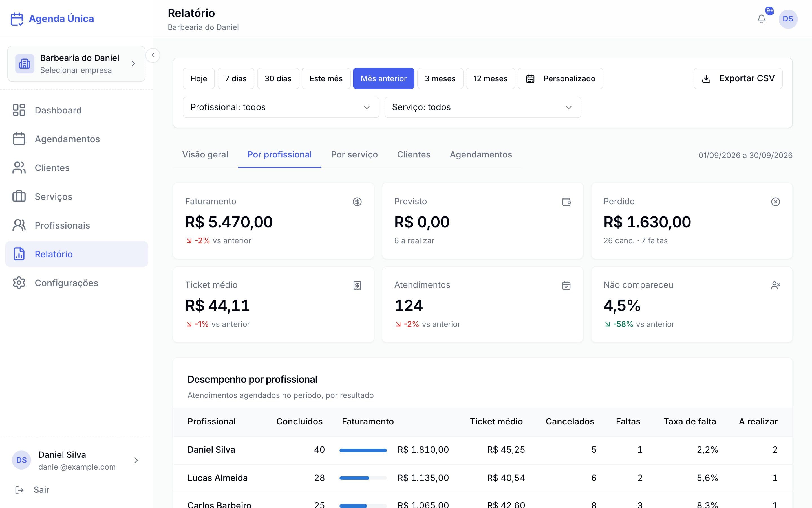The height and width of the screenshot is (508, 812).
Task: Click the Mês anterior button
Action: tap(383, 79)
